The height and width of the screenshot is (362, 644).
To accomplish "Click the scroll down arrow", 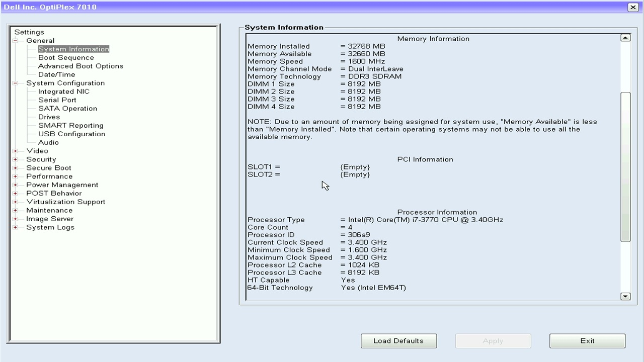I will tap(625, 297).
